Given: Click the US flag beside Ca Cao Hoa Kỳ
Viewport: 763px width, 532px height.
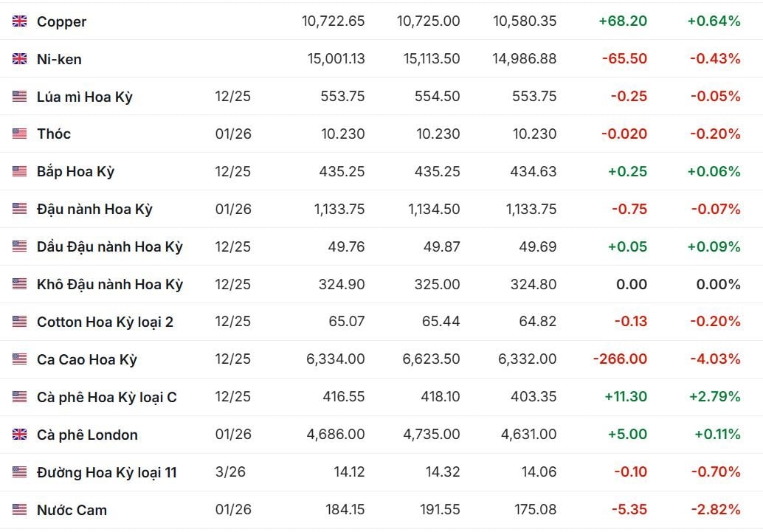Looking at the screenshot, I should pos(20,359).
